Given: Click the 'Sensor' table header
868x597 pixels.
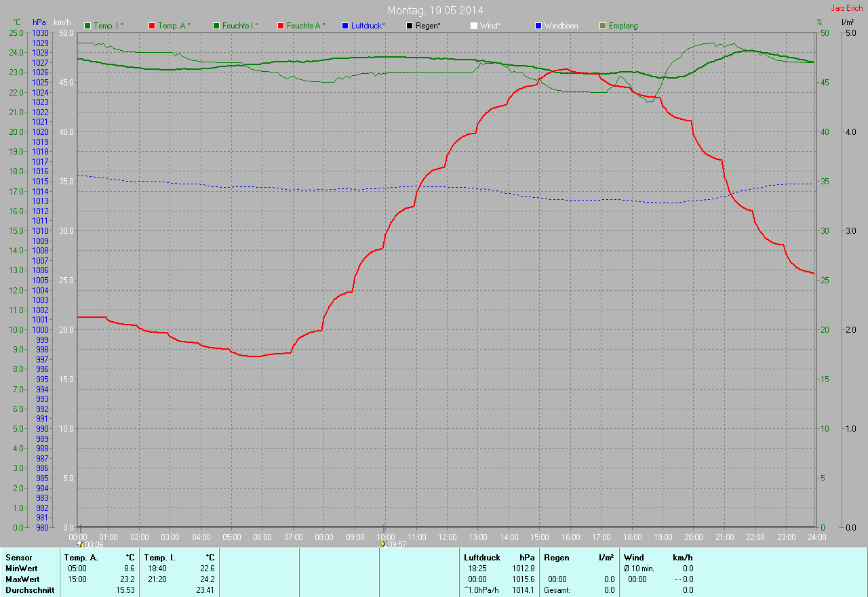Looking at the screenshot, I should tap(18, 558).
